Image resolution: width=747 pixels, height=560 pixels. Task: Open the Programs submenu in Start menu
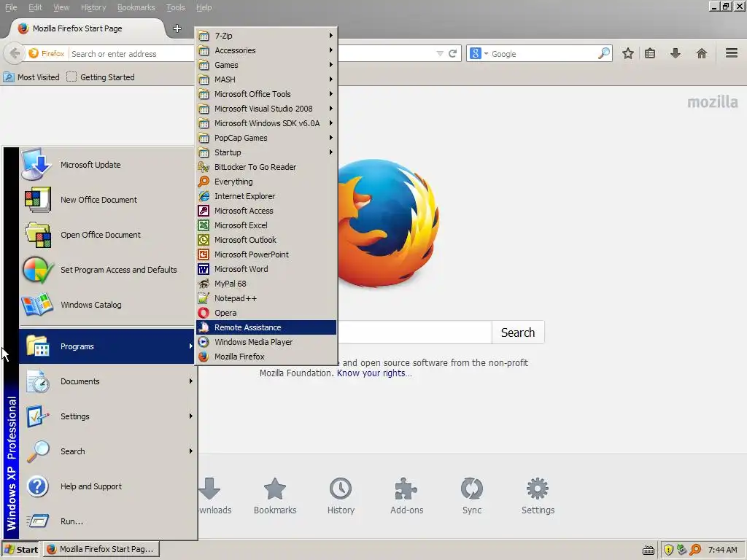point(107,346)
